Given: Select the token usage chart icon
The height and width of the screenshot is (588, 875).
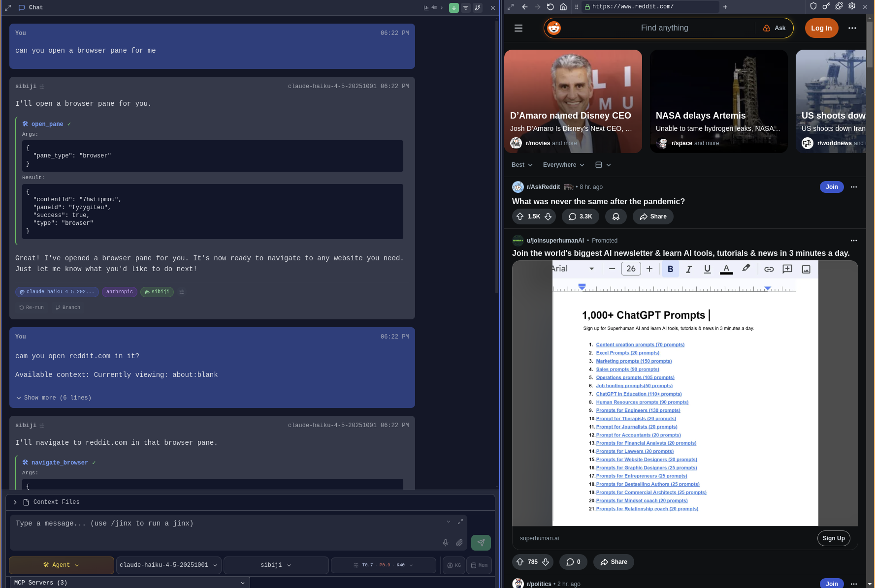Looking at the screenshot, I should pyautogui.click(x=426, y=7).
